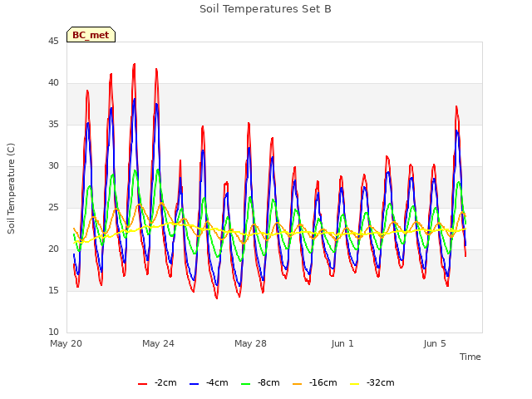Toggle the -8cm series in legend
Screen dimensions: 532x399
(x=260, y=382)
